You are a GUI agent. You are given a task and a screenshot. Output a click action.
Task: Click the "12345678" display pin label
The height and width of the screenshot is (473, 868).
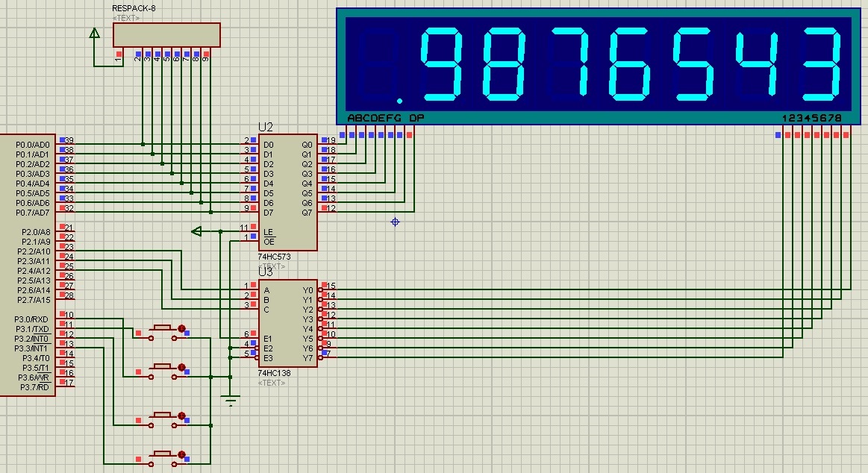tap(811, 118)
